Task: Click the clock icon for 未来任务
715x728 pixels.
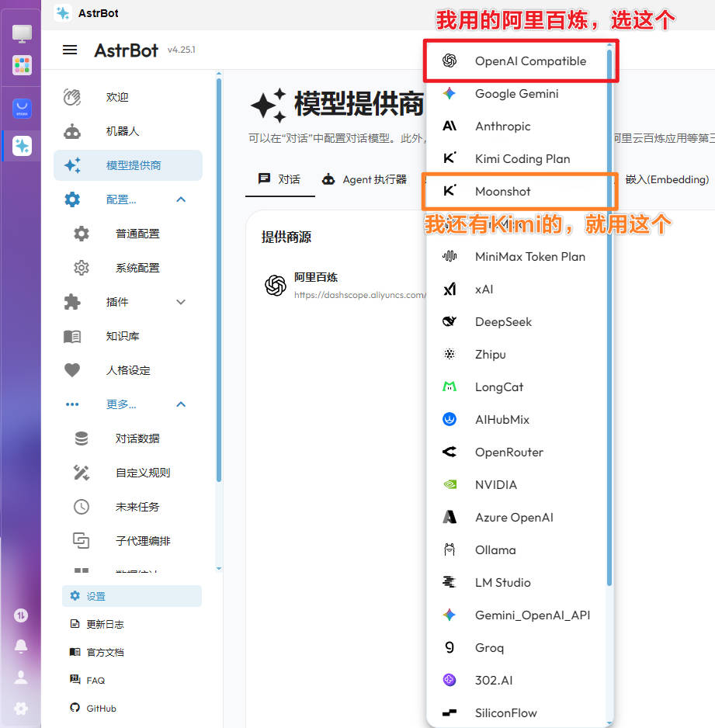Action: [82, 507]
